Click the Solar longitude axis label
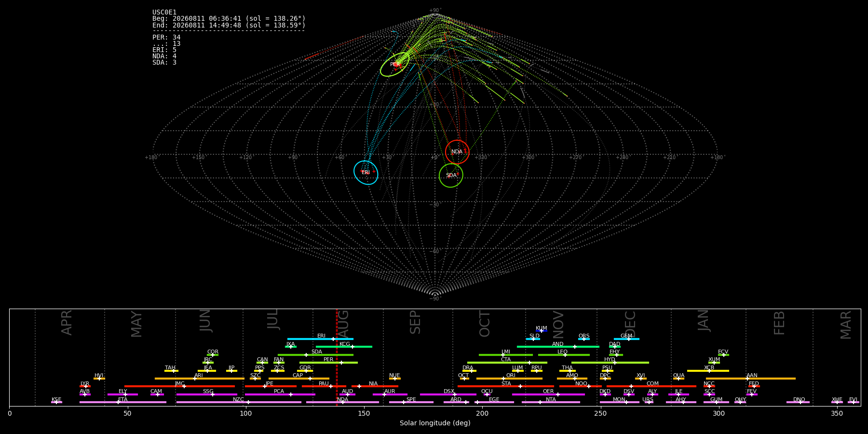 coord(435,423)
